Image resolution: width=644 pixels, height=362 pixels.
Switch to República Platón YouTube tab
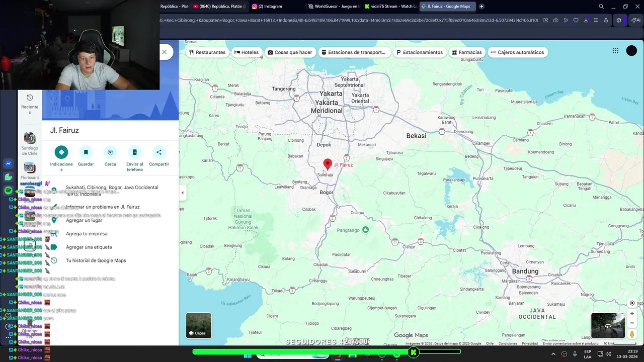tap(220, 7)
